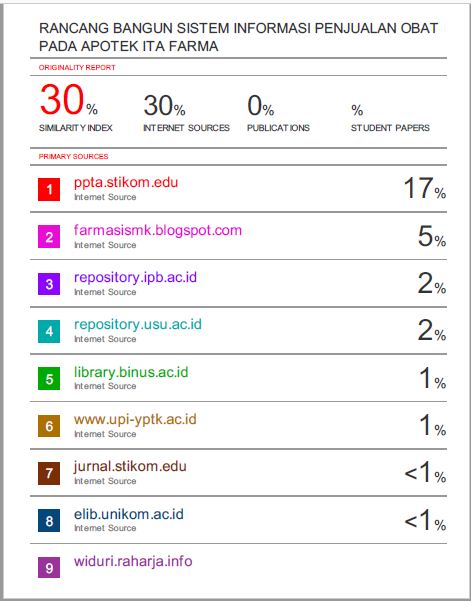
Task: Click the 17% match for ppta.stikom.edu
Action: (x=425, y=188)
